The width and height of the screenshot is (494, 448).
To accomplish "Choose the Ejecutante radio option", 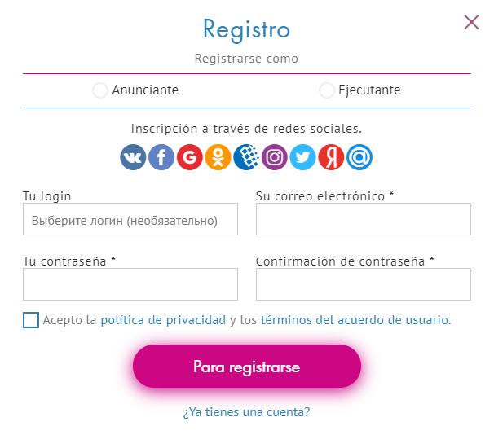I will 327,90.
